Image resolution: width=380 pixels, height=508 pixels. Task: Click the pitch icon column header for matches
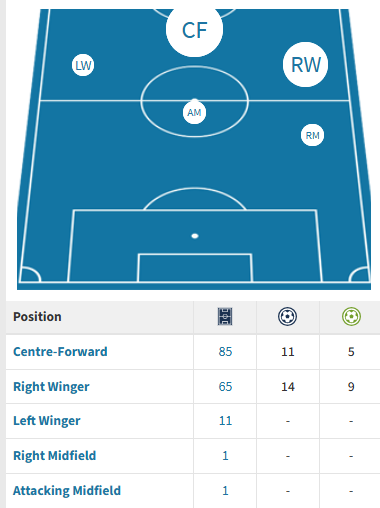[225, 316]
